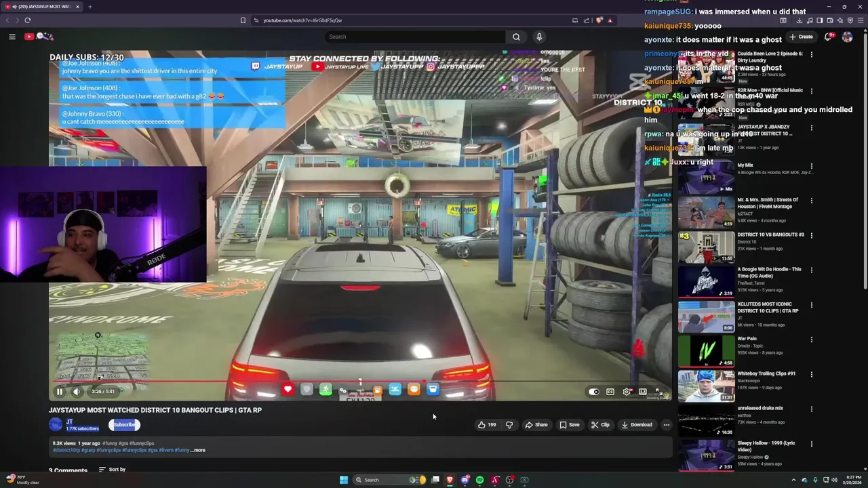Open a new browser tab
Image resolution: width=868 pixels, height=488 pixels.
click(x=90, y=7)
